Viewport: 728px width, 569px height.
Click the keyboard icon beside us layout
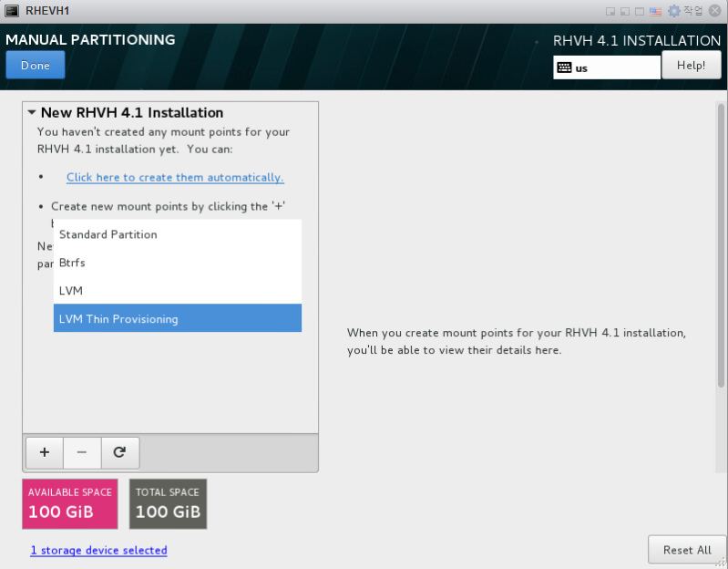pyautogui.click(x=564, y=67)
